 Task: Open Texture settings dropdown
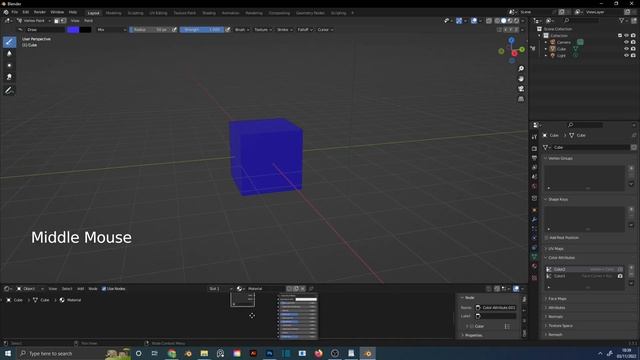[263, 29]
